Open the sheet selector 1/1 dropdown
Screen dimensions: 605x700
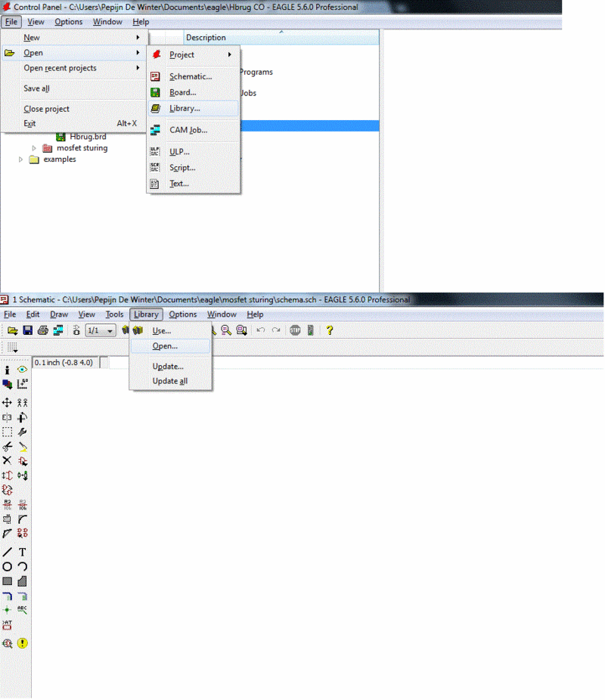(x=101, y=331)
